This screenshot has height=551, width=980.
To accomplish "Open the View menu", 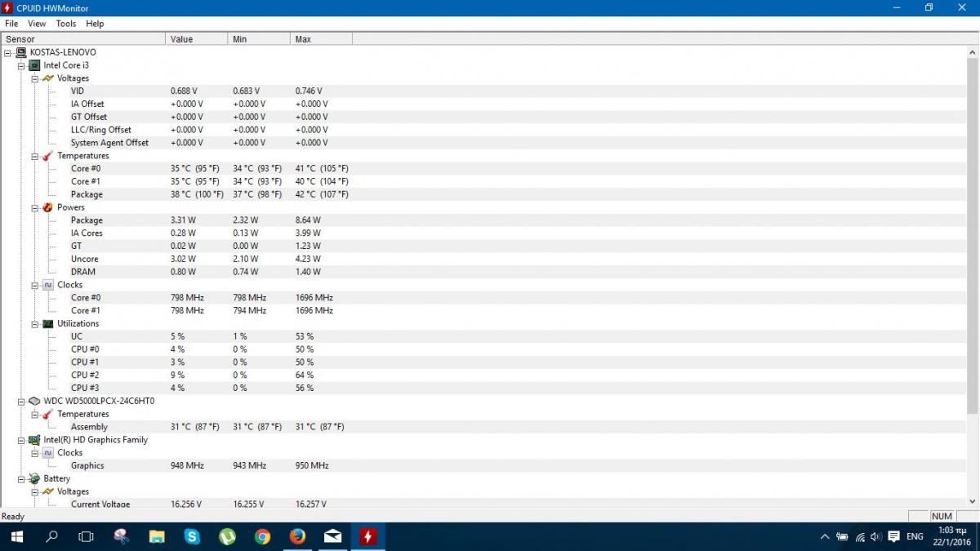I will [37, 24].
